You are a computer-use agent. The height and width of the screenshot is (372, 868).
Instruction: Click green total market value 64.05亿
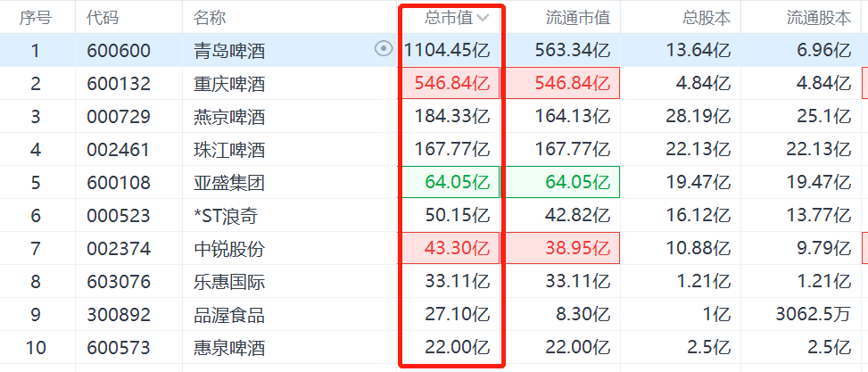coord(458,183)
